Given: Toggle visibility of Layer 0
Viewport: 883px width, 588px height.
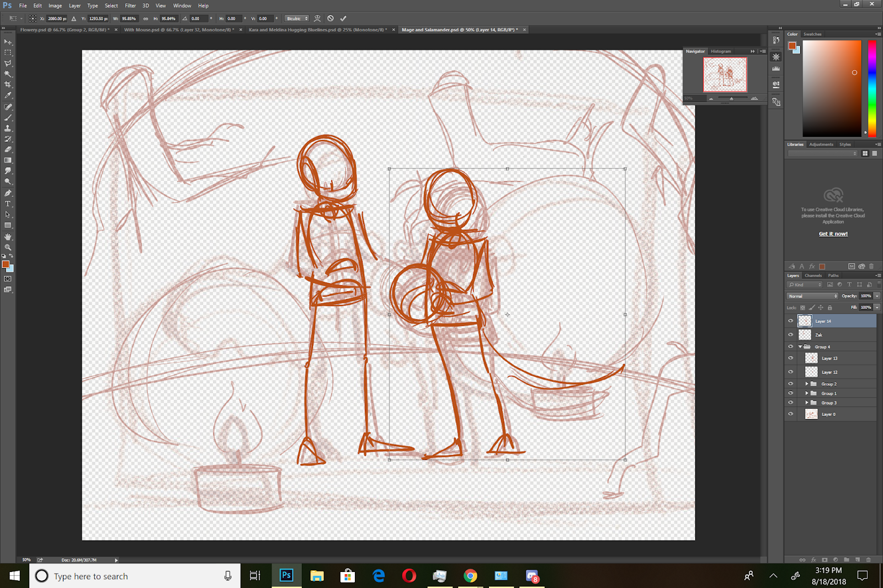Looking at the screenshot, I should coord(790,414).
